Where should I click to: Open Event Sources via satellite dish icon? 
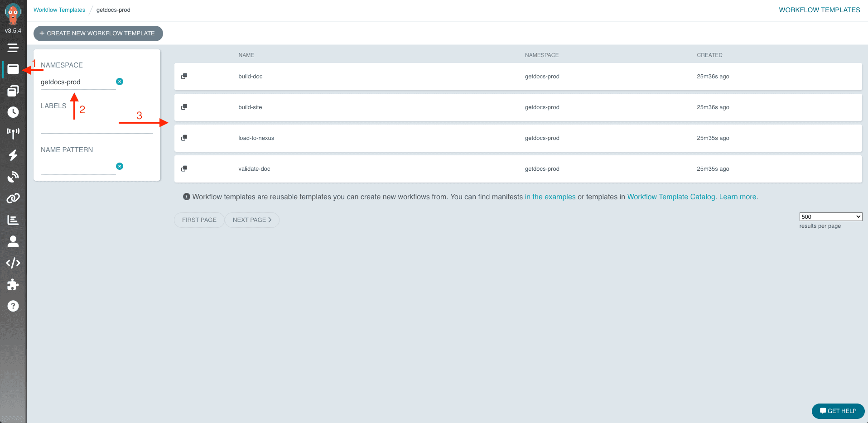coord(13,177)
